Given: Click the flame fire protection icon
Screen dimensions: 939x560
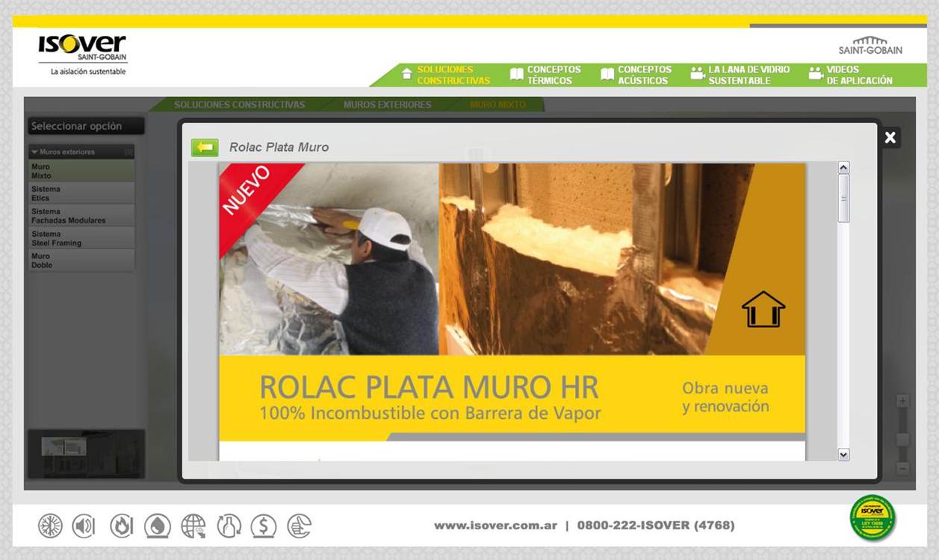Looking at the screenshot, I should click(x=121, y=526).
